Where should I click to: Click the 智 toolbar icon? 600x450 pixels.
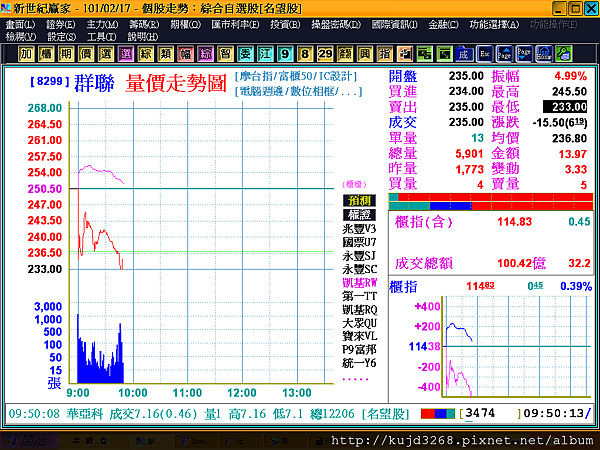tap(225, 54)
